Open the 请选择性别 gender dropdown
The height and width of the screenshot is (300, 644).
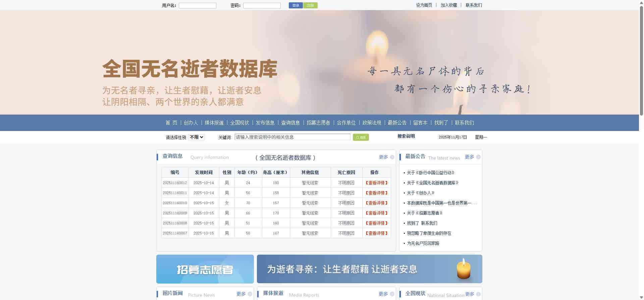pyautogui.click(x=196, y=137)
